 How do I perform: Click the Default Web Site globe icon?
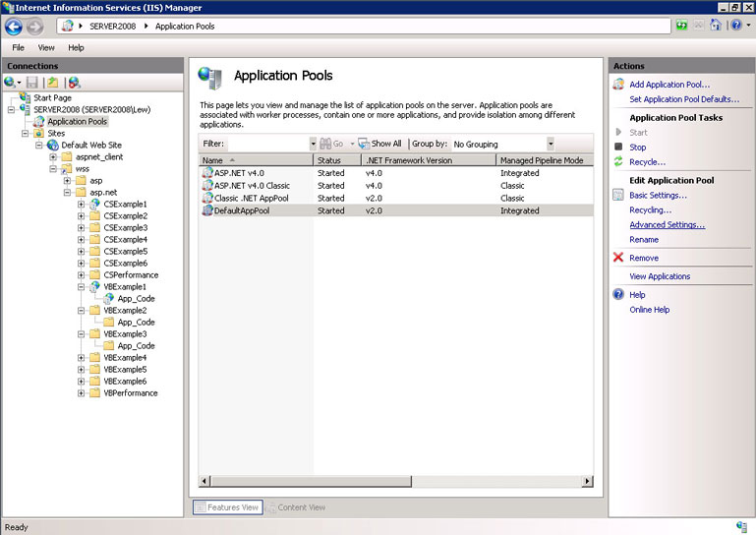tap(52, 145)
